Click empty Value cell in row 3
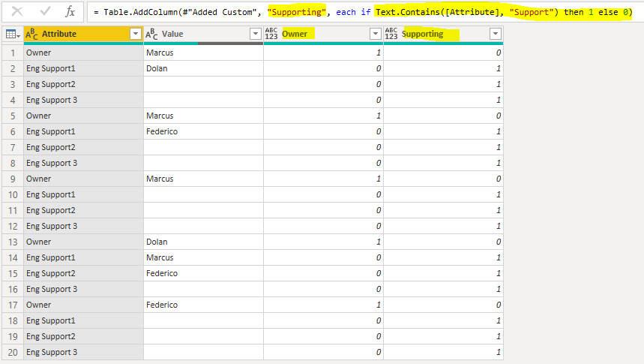This screenshot has width=644, height=364. point(203,84)
